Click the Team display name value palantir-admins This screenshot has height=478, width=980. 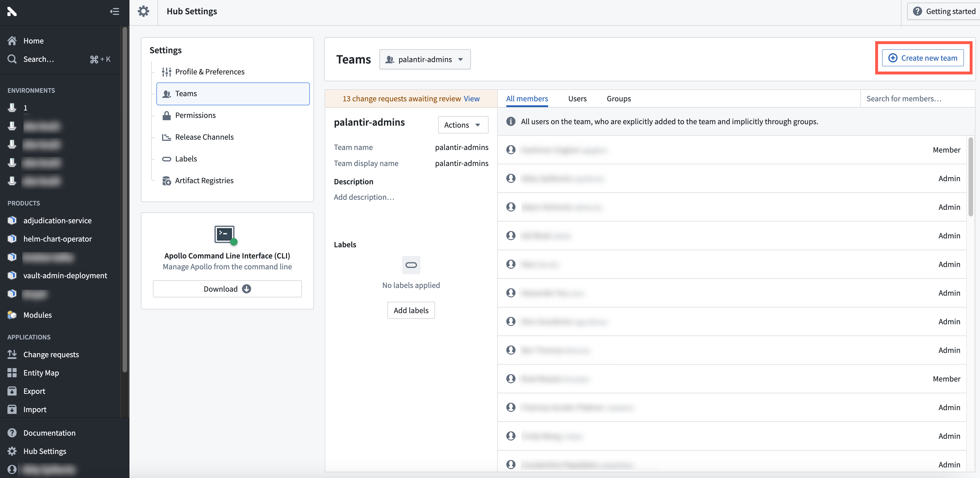point(461,163)
